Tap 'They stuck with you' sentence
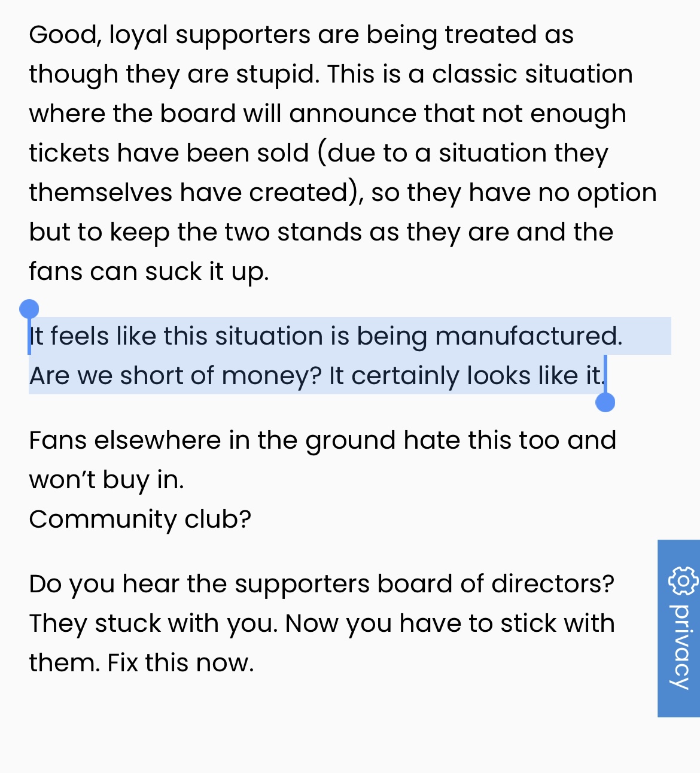700x773 pixels. 153,623
